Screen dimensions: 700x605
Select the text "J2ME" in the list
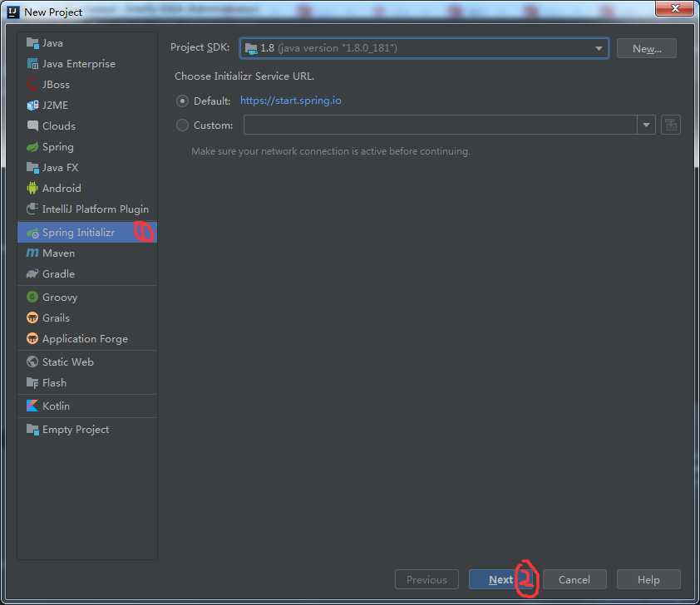point(55,106)
